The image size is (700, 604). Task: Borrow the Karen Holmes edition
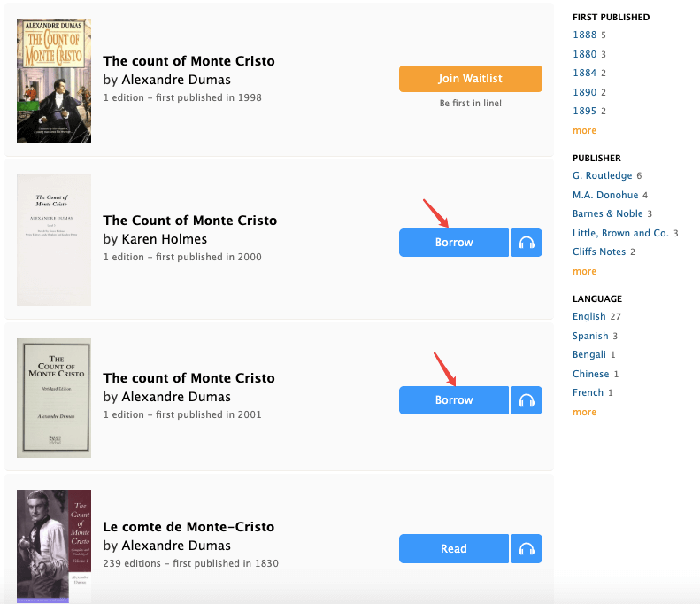tap(454, 243)
